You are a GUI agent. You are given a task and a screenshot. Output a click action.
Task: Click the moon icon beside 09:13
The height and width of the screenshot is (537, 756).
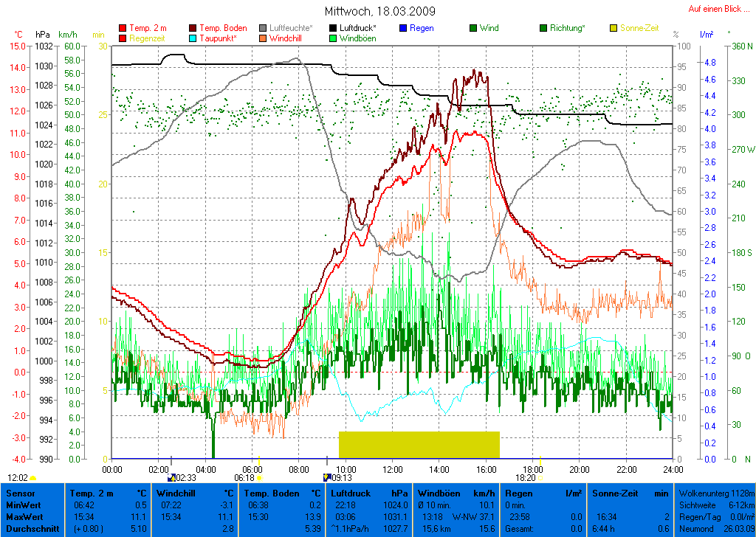coord(327,478)
